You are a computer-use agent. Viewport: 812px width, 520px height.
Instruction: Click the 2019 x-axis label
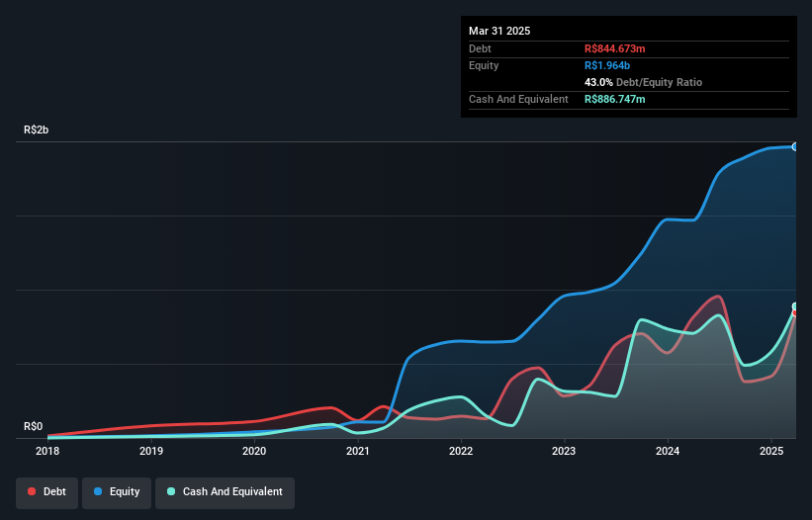coord(151,451)
